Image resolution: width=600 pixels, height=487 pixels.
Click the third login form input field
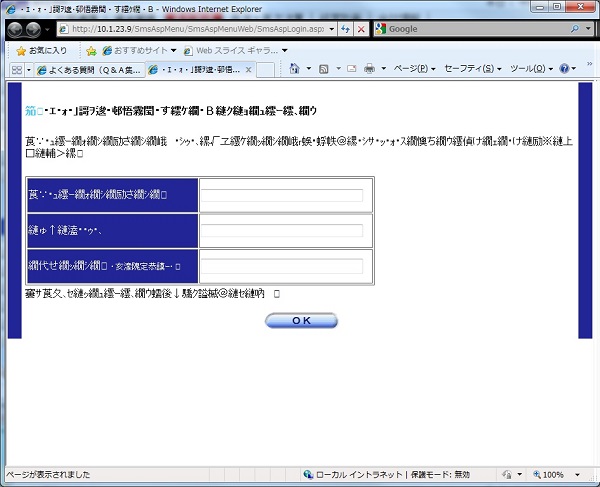282,266
